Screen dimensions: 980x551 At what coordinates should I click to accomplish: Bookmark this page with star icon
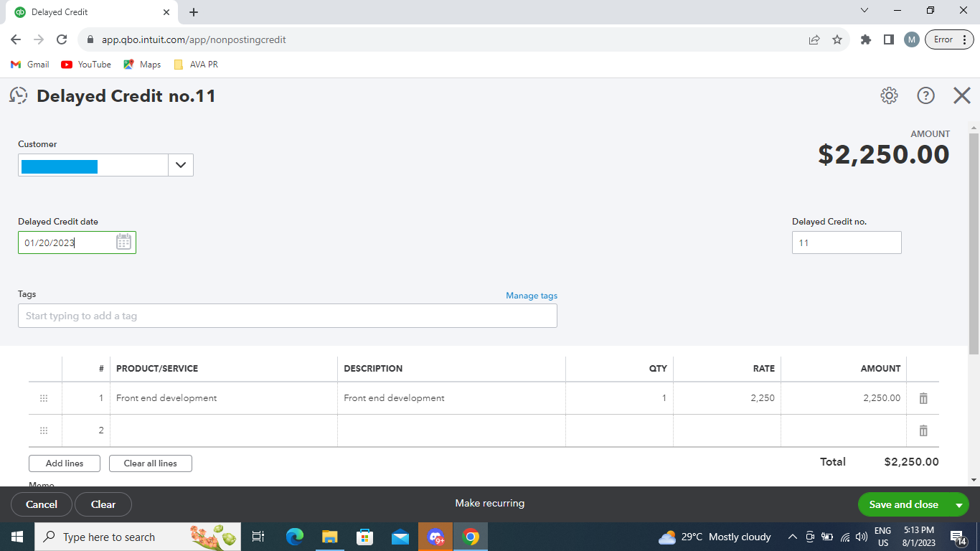point(837,39)
